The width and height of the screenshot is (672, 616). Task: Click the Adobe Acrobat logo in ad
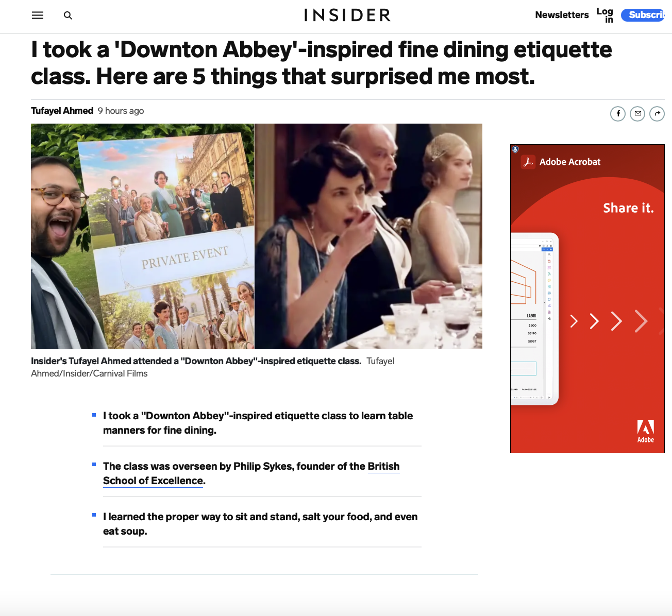(x=561, y=162)
